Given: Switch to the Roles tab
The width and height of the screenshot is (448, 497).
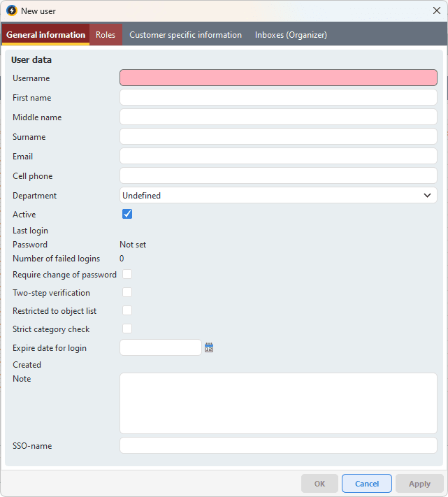Looking at the screenshot, I should (106, 35).
